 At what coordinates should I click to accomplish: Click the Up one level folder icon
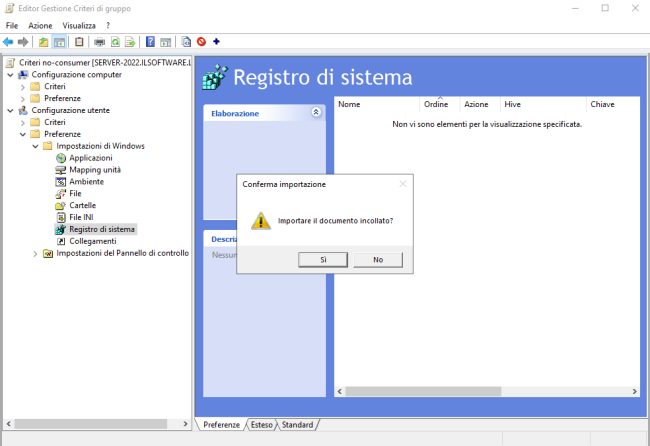pos(43,42)
